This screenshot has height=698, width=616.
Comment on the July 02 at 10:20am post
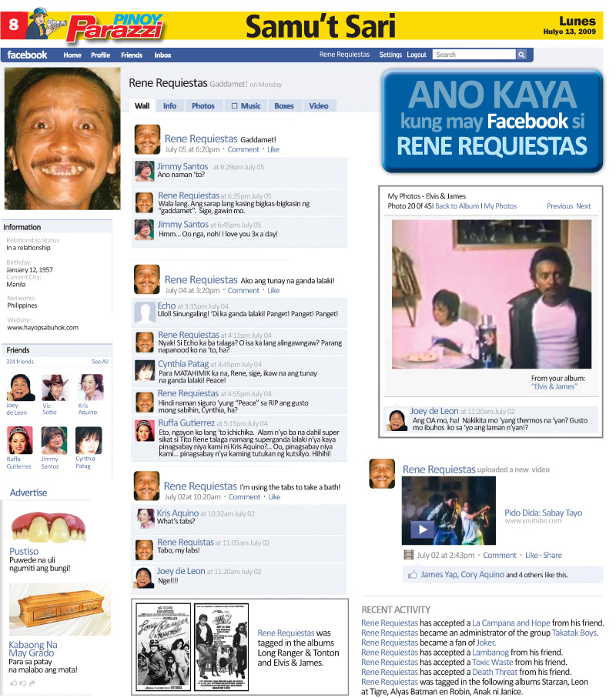[x=245, y=497]
